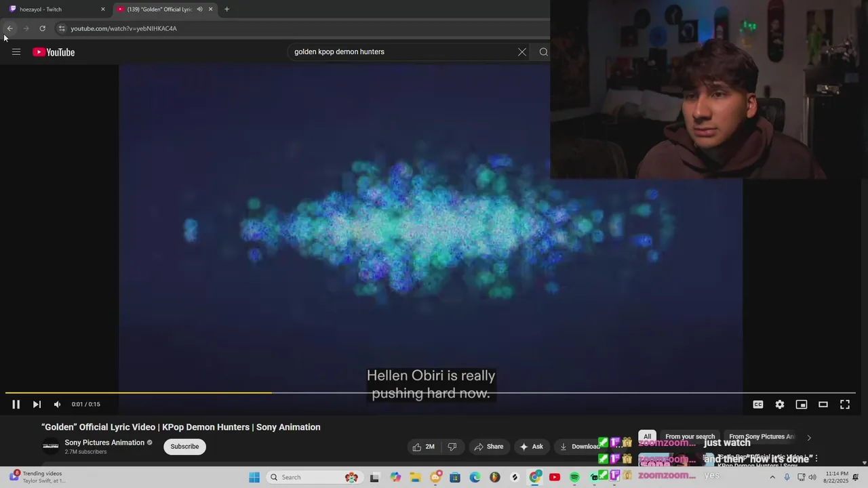The width and height of the screenshot is (868, 488).
Task: Seek on the yellow video progress bar
Action: (431, 392)
